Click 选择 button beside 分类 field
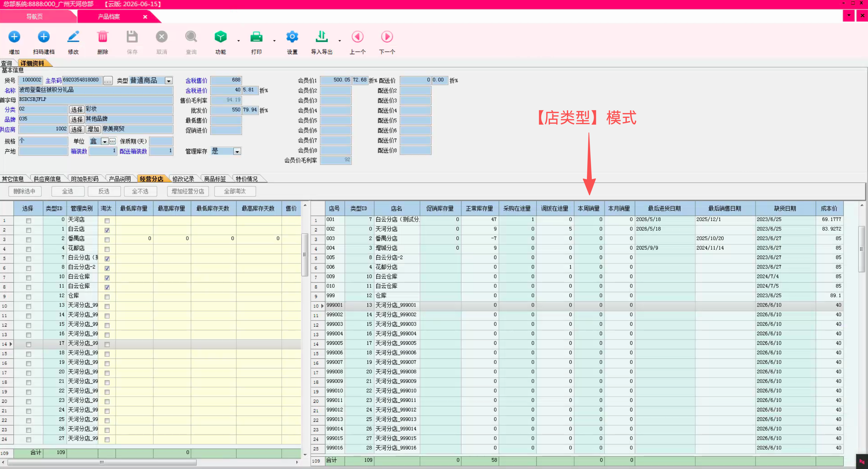Screen dimensions: 868x469 click(76, 110)
